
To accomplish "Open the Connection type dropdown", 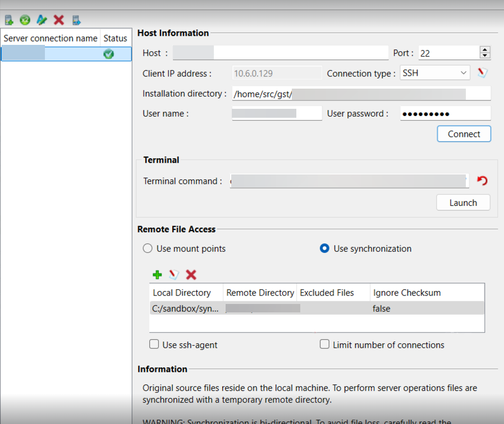I will 464,72.
